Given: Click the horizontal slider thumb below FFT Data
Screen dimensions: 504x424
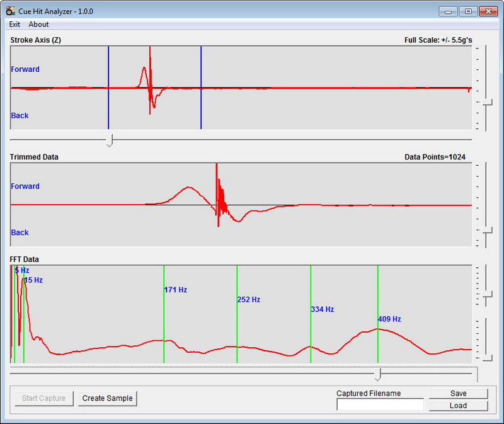Looking at the screenshot, I should click(x=377, y=375).
